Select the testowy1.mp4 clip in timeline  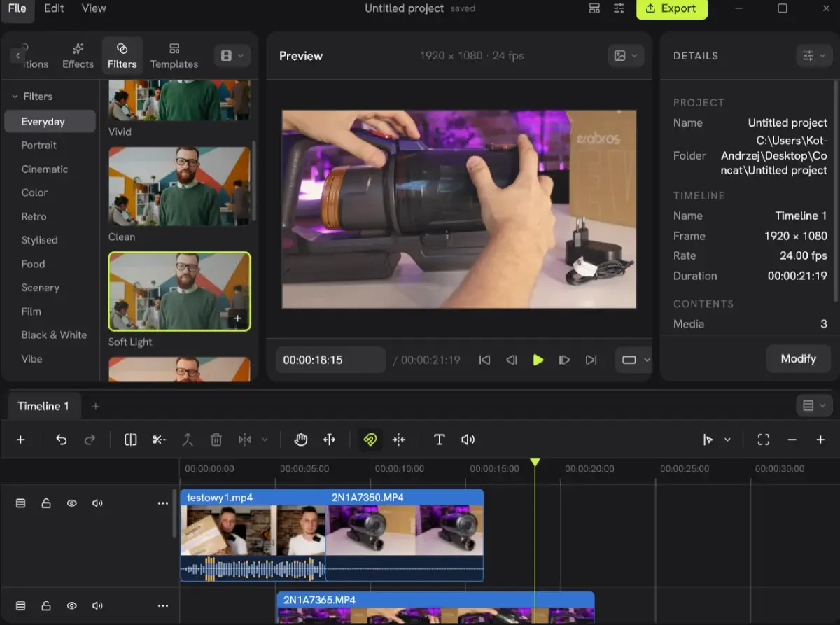point(253,535)
